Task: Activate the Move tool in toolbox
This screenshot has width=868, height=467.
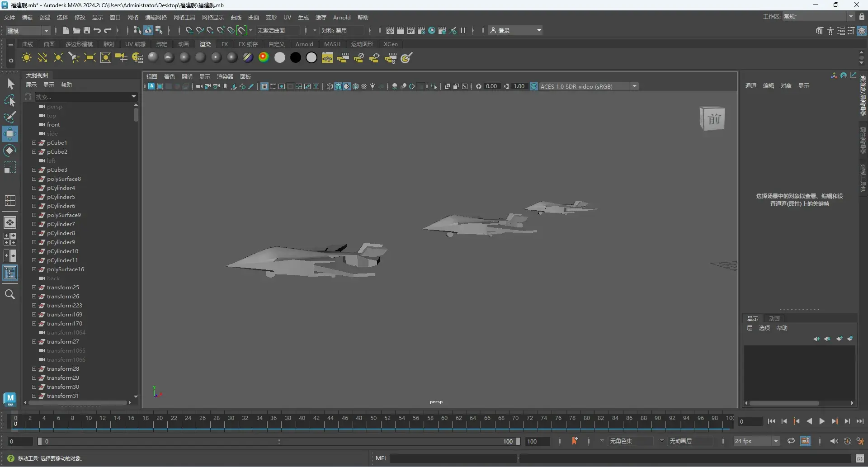Action: 10,134
